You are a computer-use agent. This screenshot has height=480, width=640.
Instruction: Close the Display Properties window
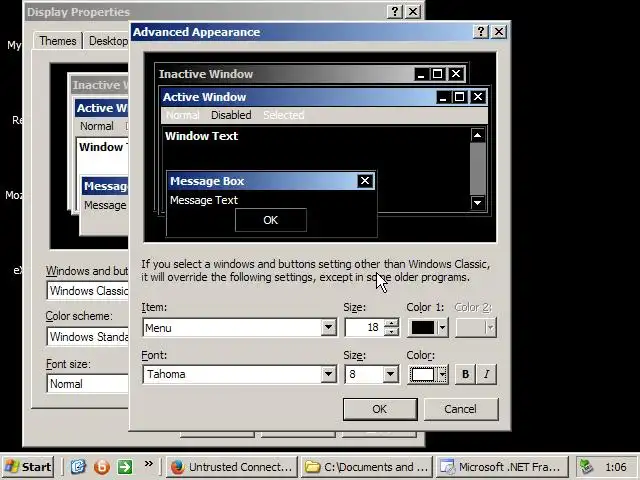pyautogui.click(x=413, y=11)
